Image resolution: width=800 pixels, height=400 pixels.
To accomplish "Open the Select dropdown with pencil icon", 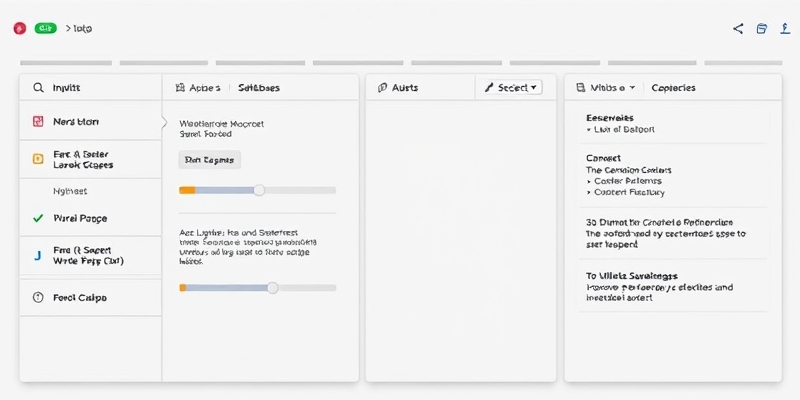I will (511, 88).
